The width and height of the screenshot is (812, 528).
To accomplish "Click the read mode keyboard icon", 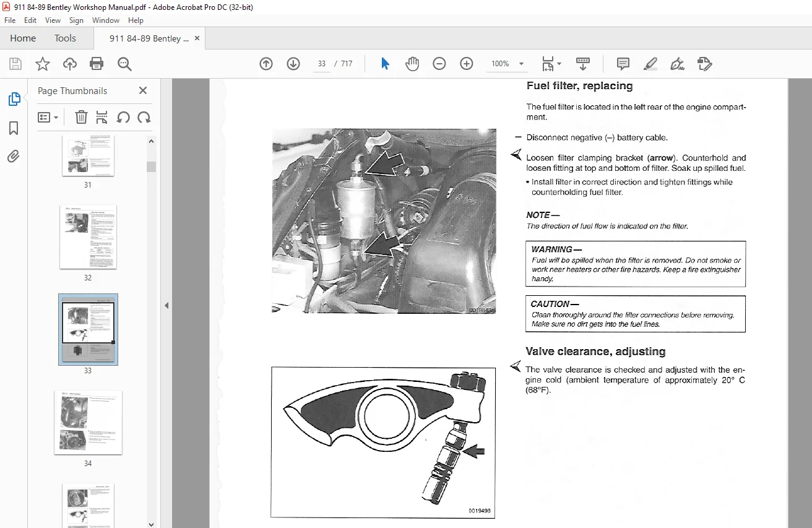I will pyautogui.click(x=582, y=64).
